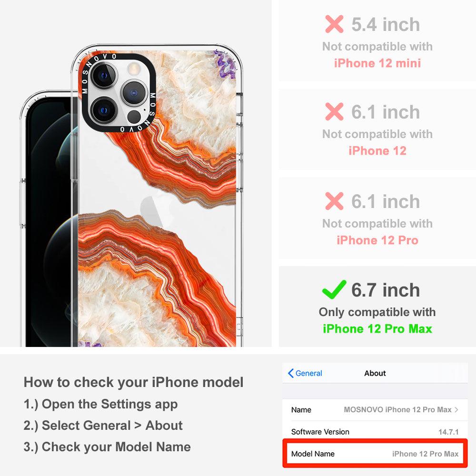Click the top-left camera lens on the case

pyautogui.click(x=103, y=76)
